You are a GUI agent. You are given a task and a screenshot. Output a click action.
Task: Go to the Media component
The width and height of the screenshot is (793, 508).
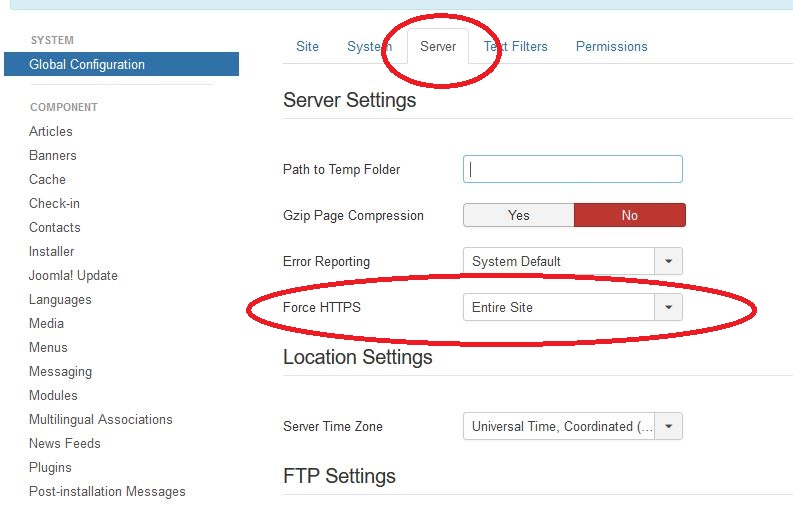pyautogui.click(x=46, y=323)
